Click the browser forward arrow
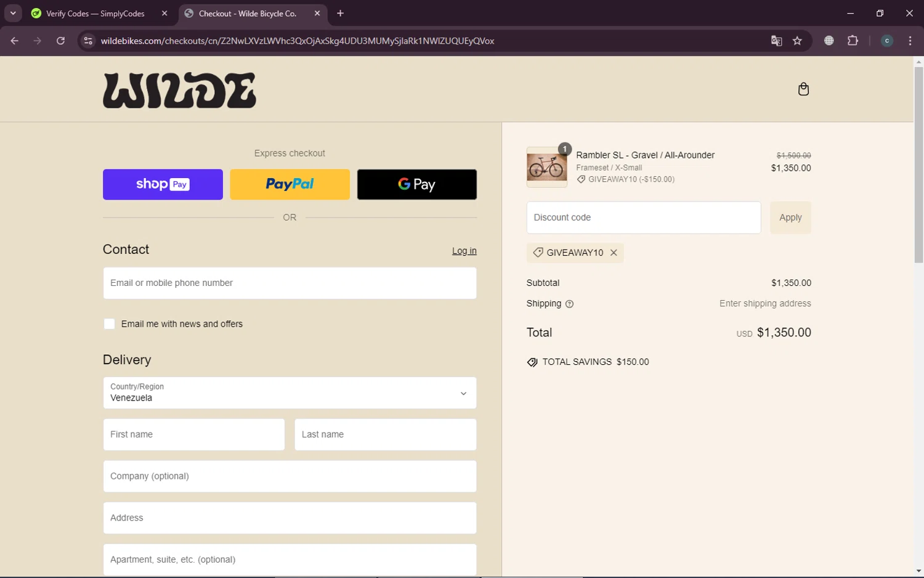 [x=38, y=41]
